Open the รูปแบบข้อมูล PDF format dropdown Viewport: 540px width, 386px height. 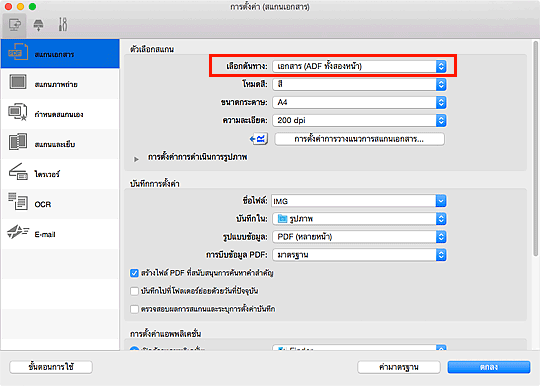pyautogui.click(x=359, y=237)
